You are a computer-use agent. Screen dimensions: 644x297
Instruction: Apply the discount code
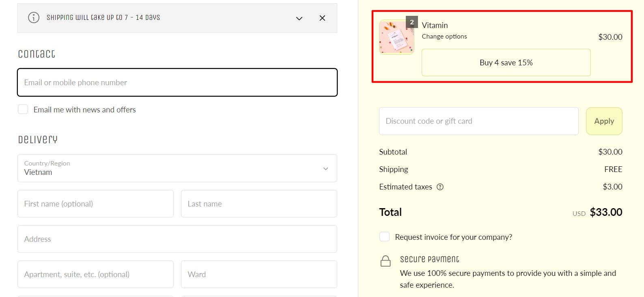(x=604, y=121)
